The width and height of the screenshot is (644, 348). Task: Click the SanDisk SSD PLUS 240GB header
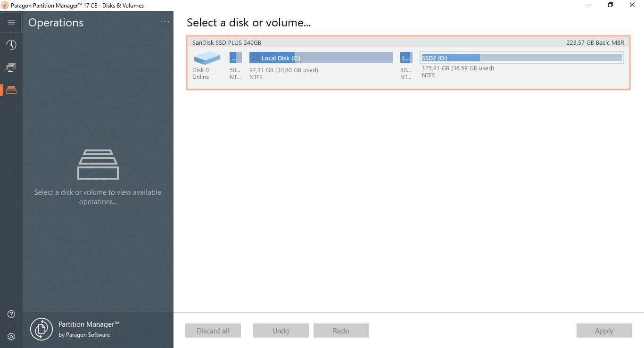tap(227, 42)
